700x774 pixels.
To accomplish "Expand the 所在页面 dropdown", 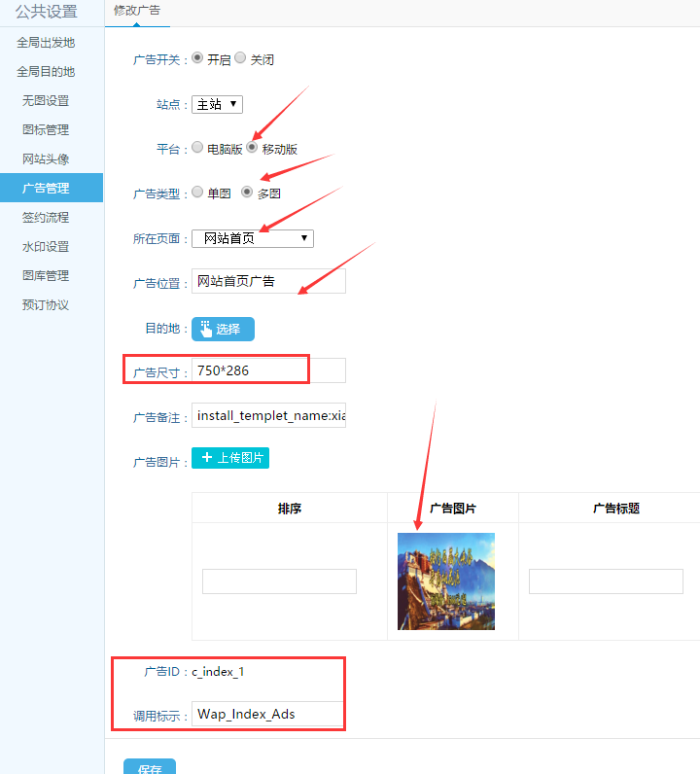I will click(252, 238).
